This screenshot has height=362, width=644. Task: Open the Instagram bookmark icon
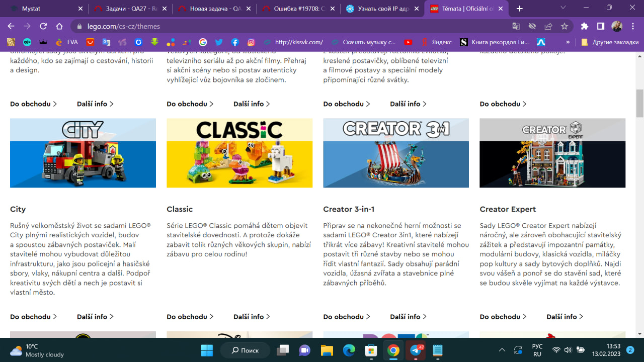pos(251,42)
